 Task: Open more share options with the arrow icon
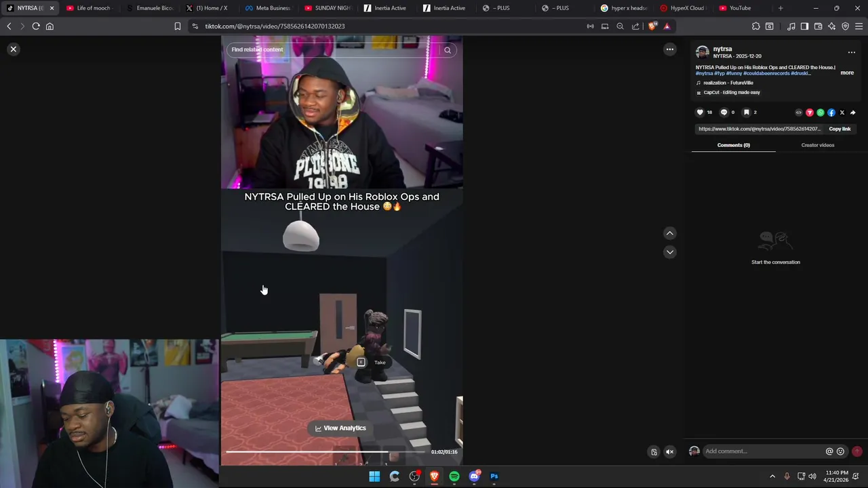click(852, 113)
